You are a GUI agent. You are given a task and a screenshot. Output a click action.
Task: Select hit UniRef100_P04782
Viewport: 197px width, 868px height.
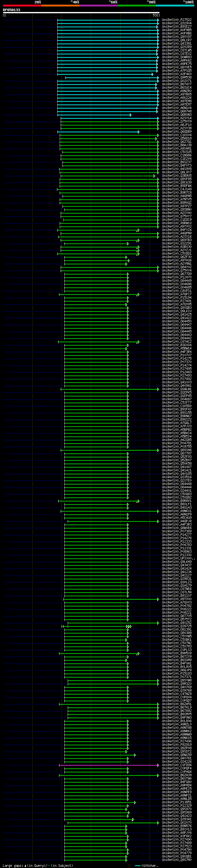[x=176, y=606]
